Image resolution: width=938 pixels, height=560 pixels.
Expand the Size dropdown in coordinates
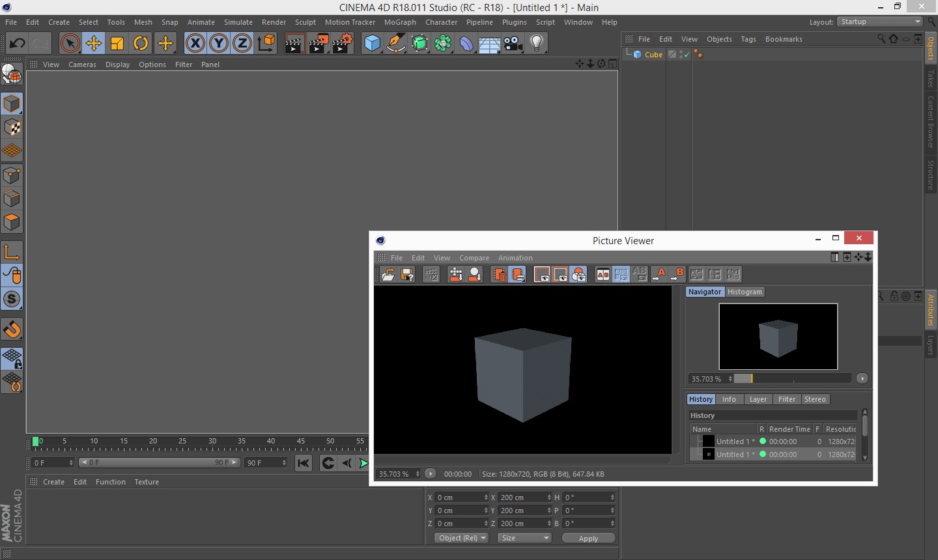pyautogui.click(x=524, y=538)
